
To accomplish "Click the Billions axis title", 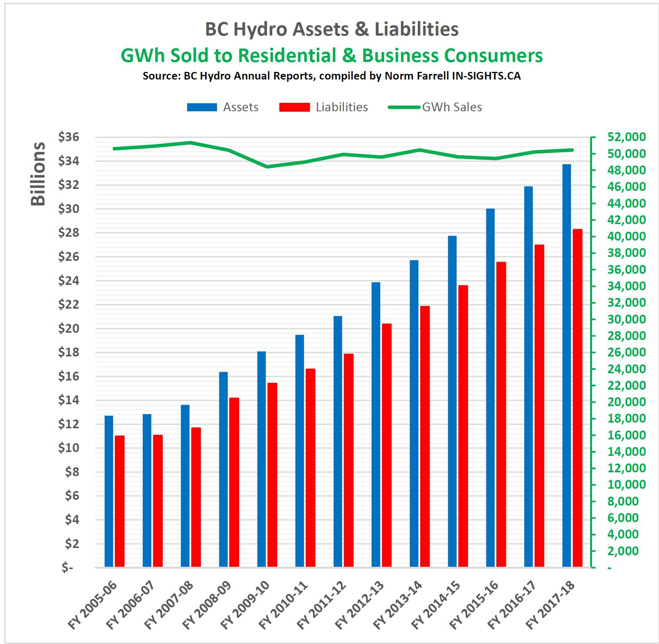I will coord(38,174).
